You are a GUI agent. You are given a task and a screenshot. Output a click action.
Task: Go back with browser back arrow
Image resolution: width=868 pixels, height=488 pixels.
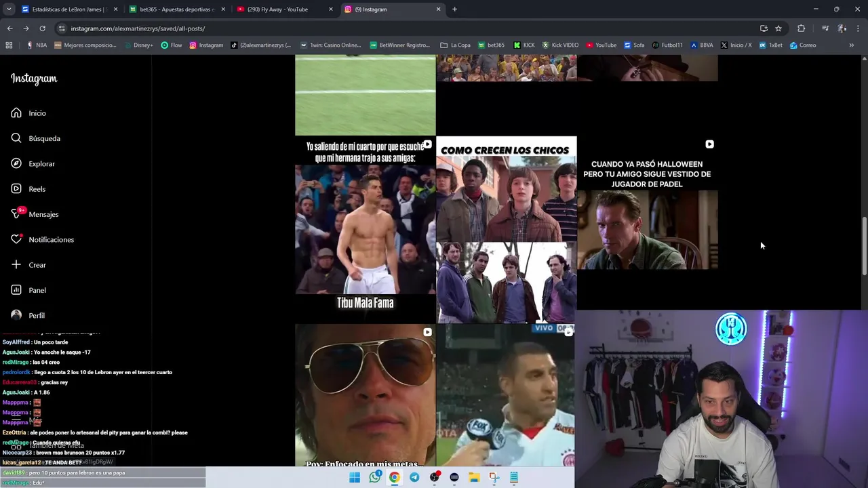[9, 28]
